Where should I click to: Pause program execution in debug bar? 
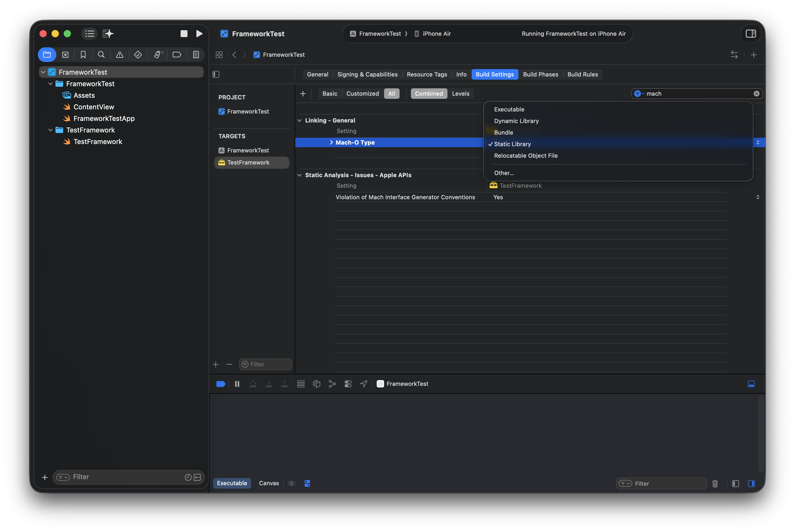click(237, 384)
